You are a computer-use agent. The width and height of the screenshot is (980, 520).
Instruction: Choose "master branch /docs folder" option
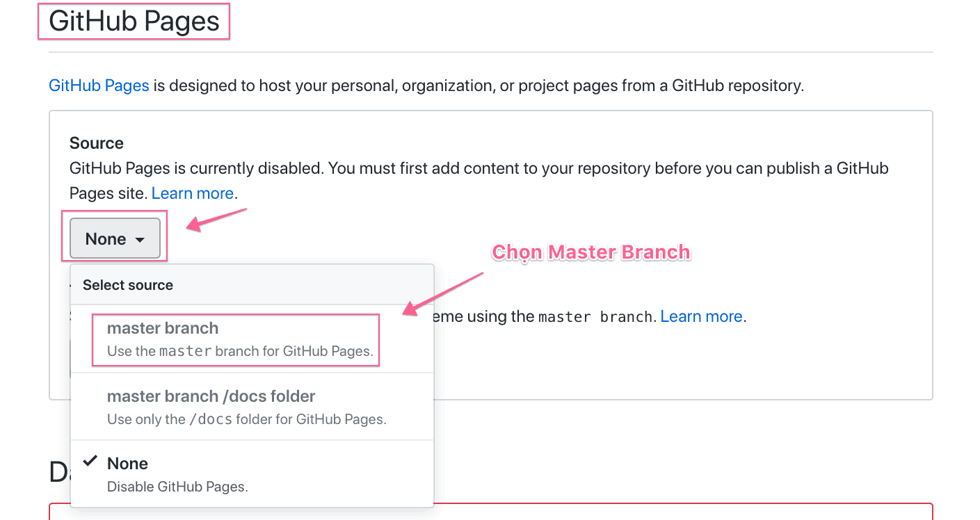click(252, 407)
